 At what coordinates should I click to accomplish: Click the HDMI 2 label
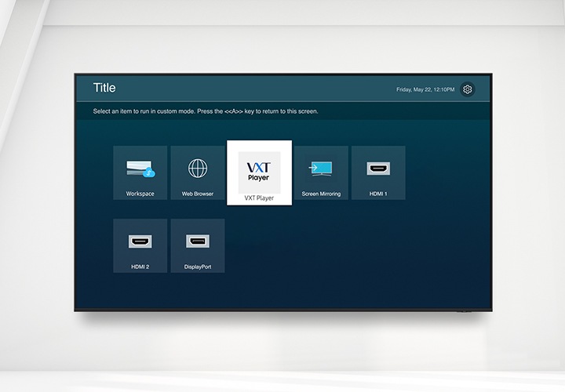coord(140,267)
